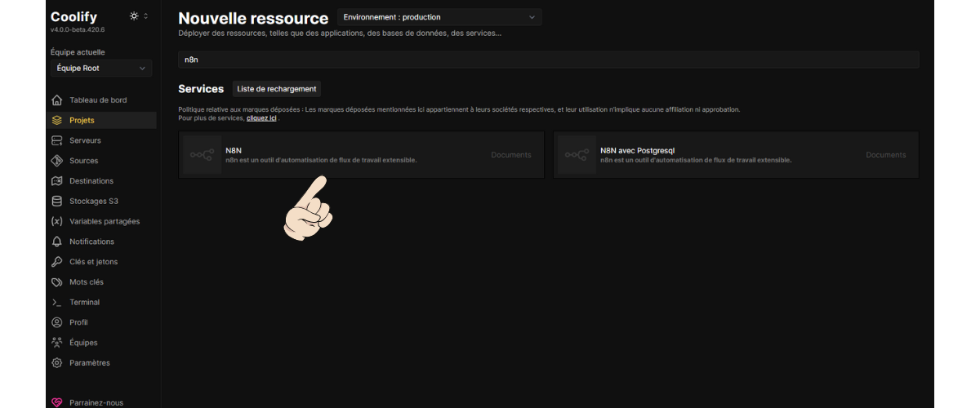Image resolution: width=980 pixels, height=408 pixels.
Task: Click the Liste de rechargement button
Action: pos(277,89)
